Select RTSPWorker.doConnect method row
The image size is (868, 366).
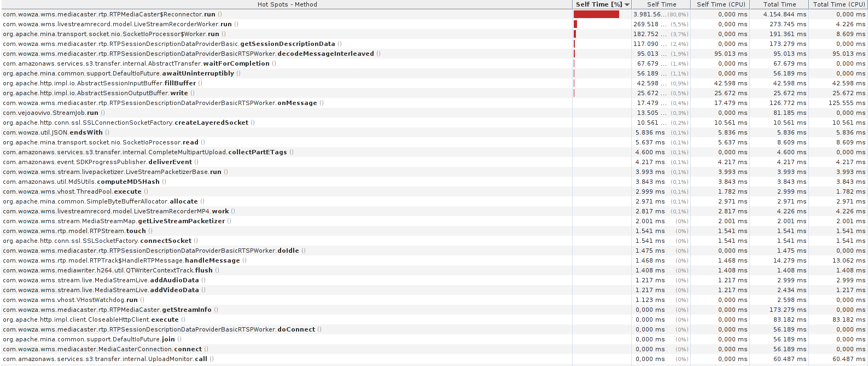click(434, 329)
